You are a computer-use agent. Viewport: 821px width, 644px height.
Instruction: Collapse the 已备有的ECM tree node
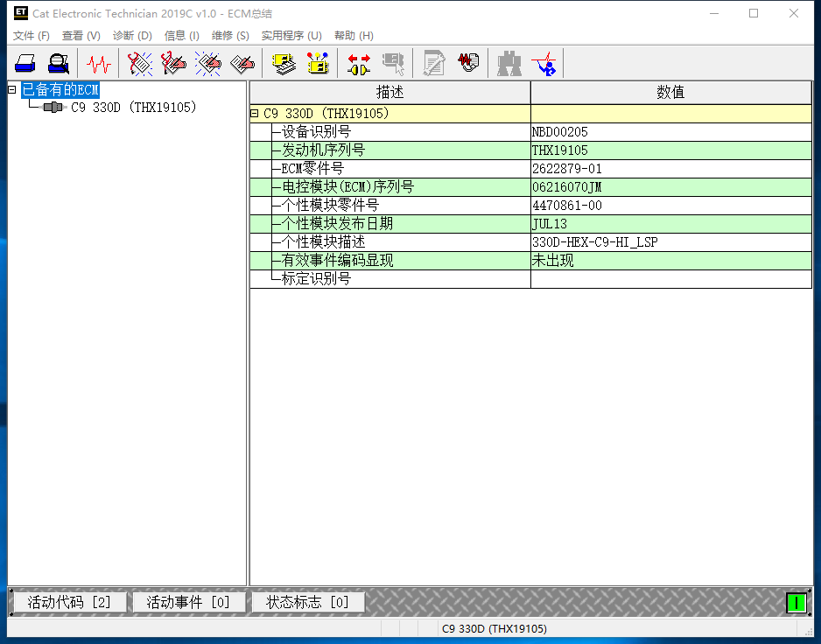(11, 89)
